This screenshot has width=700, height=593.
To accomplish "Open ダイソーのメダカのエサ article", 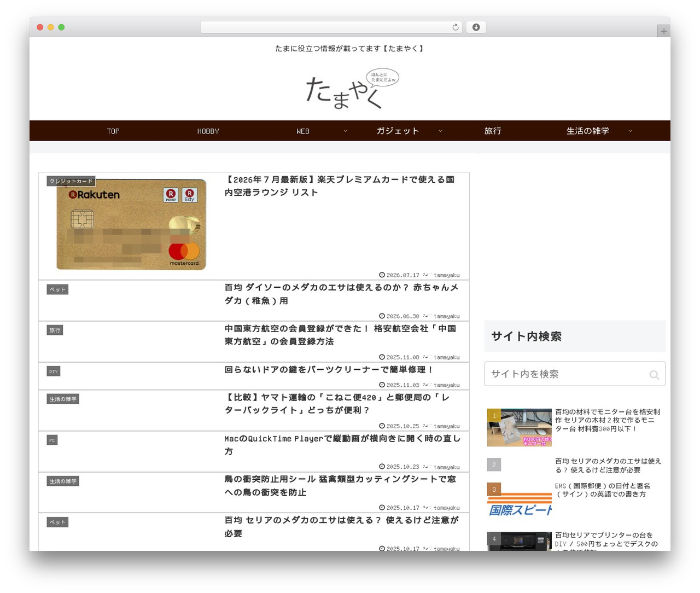I will 341,294.
